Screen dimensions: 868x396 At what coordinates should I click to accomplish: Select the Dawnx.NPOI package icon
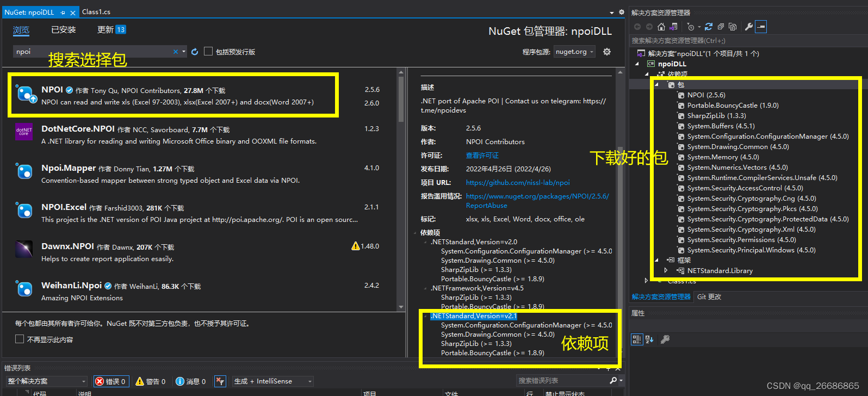[24, 249]
